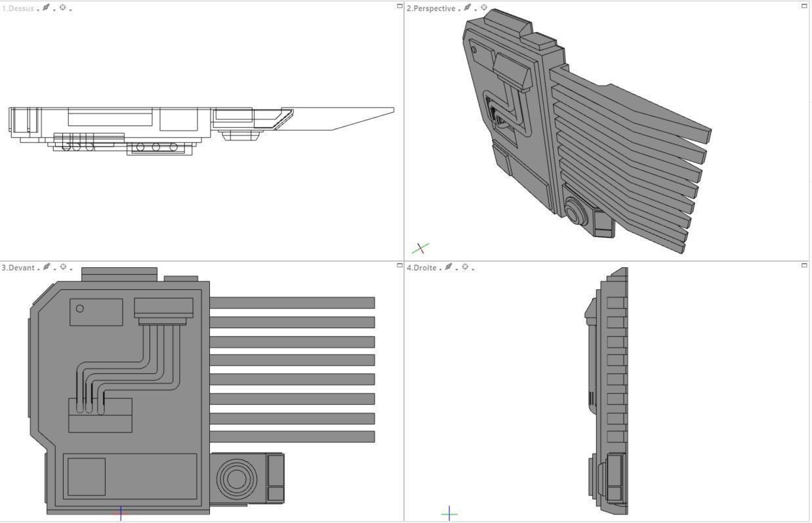Click the 3.Devant viewport title

click(18, 268)
